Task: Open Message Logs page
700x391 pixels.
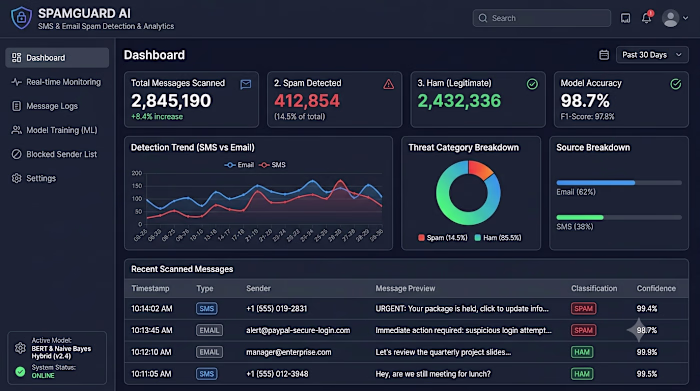Action: (57, 106)
